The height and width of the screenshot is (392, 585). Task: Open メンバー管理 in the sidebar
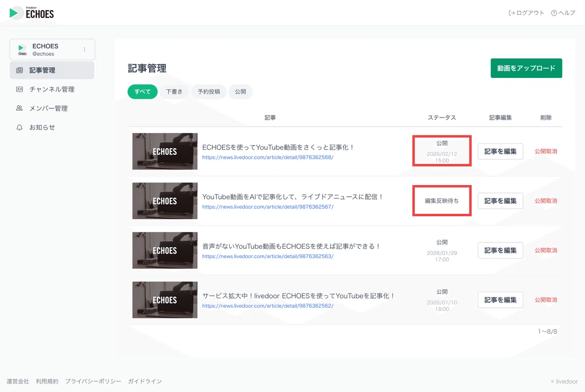(52, 108)
